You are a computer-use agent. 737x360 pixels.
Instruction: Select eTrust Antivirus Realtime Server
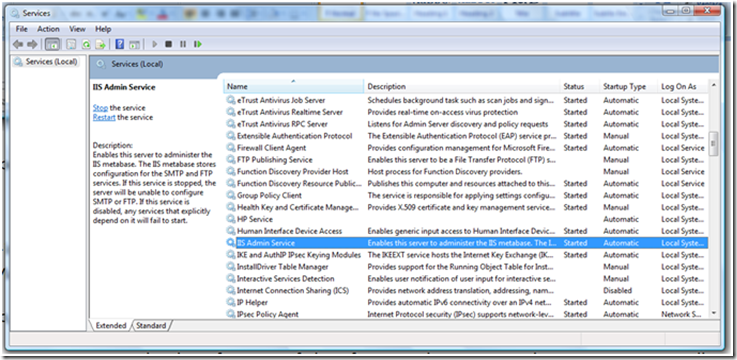[466, 112]
